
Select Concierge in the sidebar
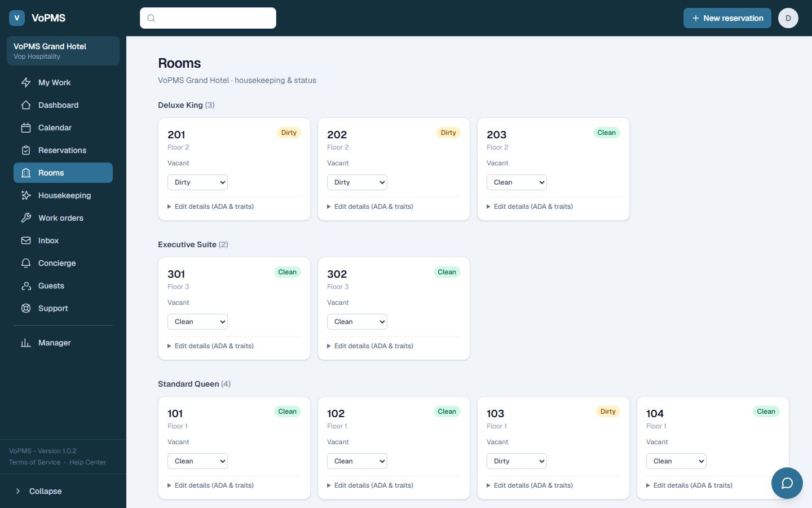click(63, 263)
